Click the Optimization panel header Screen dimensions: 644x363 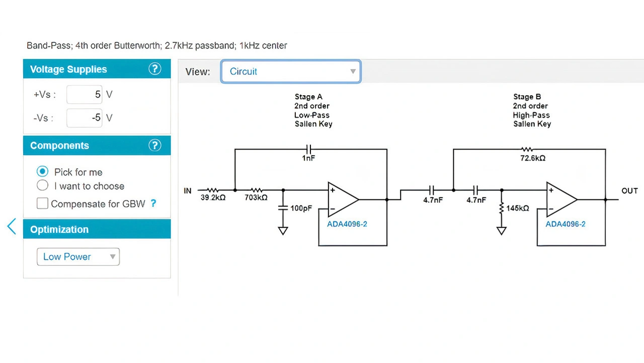coord(97,229)
